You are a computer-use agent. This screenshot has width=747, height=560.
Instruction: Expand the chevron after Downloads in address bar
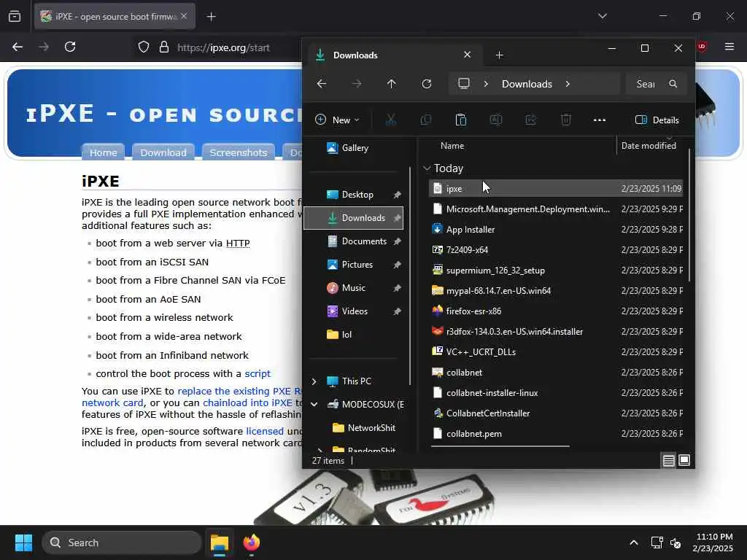coord(568,84)
